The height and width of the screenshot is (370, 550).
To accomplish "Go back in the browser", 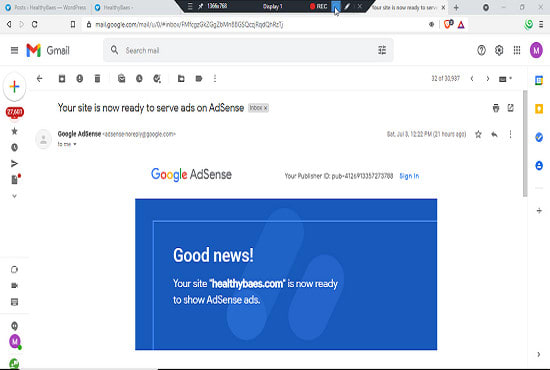I will 9,24.
